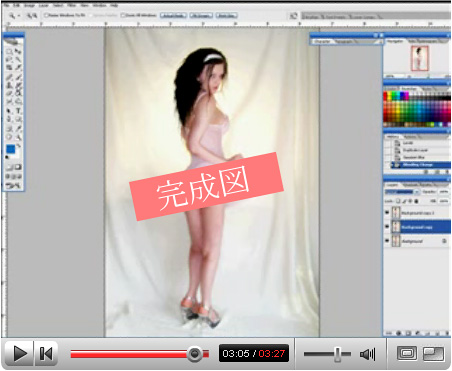Image resolution: width=452 pixels, height=371 pixels.
Task: Tick Resize Windows To Fit checkbox
Action: [x=46, y=15]
